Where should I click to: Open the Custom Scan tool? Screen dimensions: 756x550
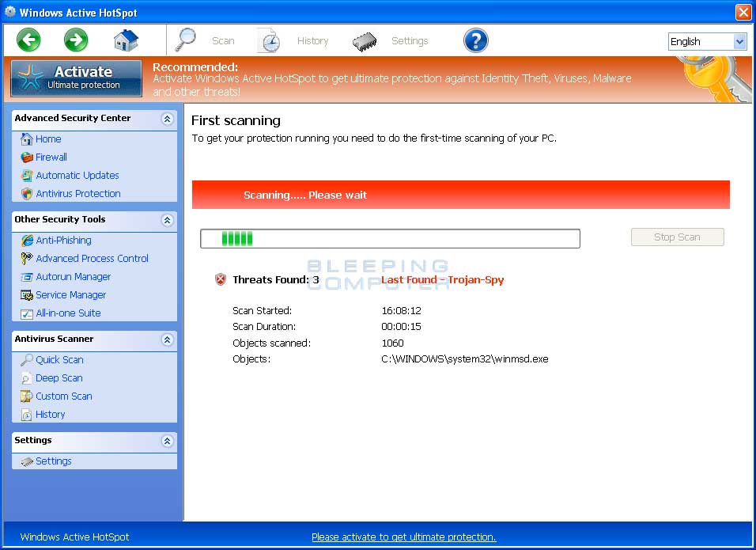[64, 396]
